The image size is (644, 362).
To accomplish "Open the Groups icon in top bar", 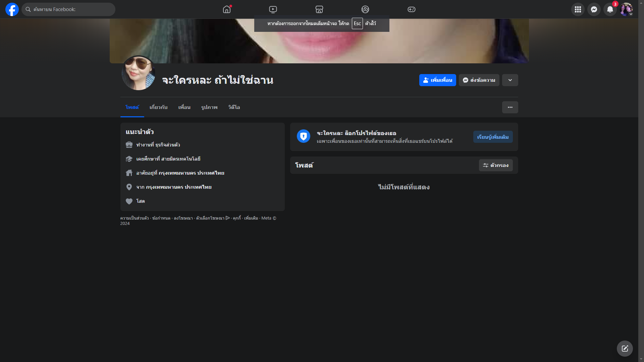I will click(x=365, y=9).
